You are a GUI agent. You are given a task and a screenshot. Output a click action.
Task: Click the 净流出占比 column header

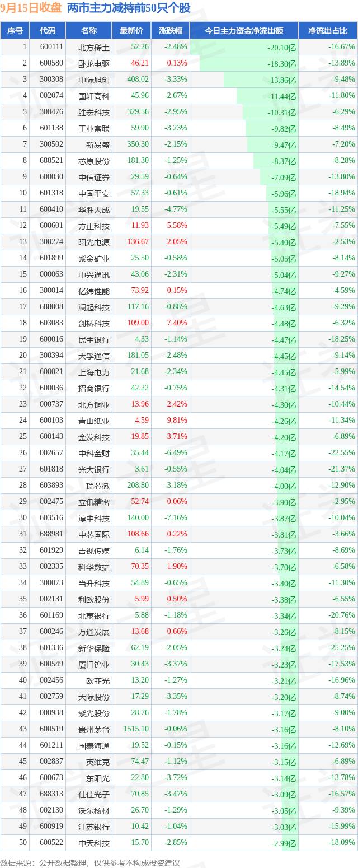tap(328, 31)
